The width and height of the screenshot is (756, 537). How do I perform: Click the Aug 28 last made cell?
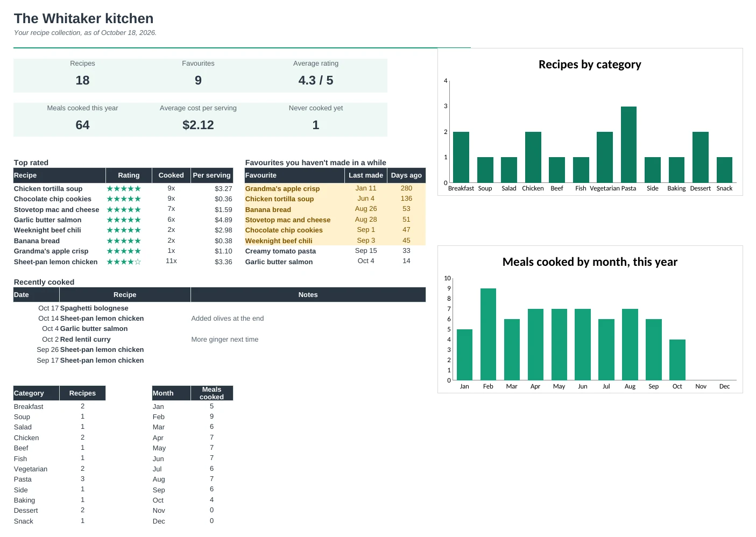pyautogui.click(x=366, y=220)
